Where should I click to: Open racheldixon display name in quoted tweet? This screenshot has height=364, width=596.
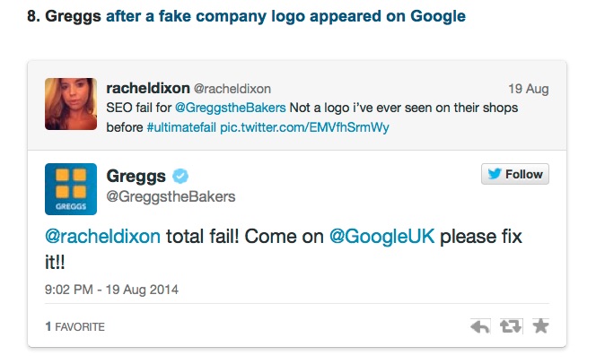[146, 89]
